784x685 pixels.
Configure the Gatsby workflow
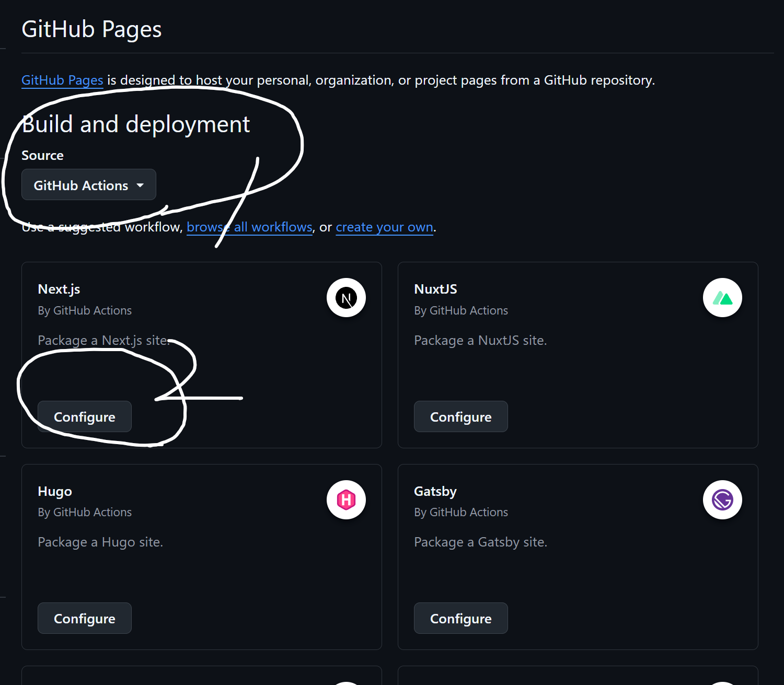[x=460, y=618]
